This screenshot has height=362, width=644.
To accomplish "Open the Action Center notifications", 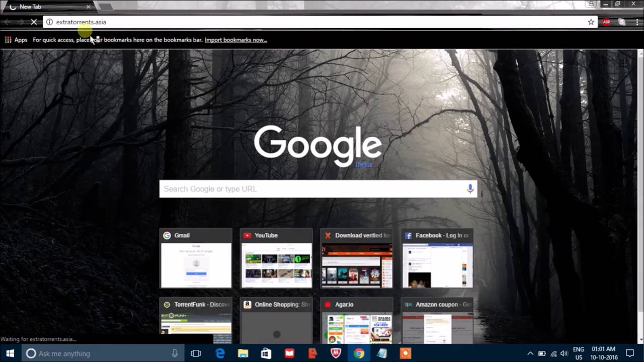I will click(630, 353).
